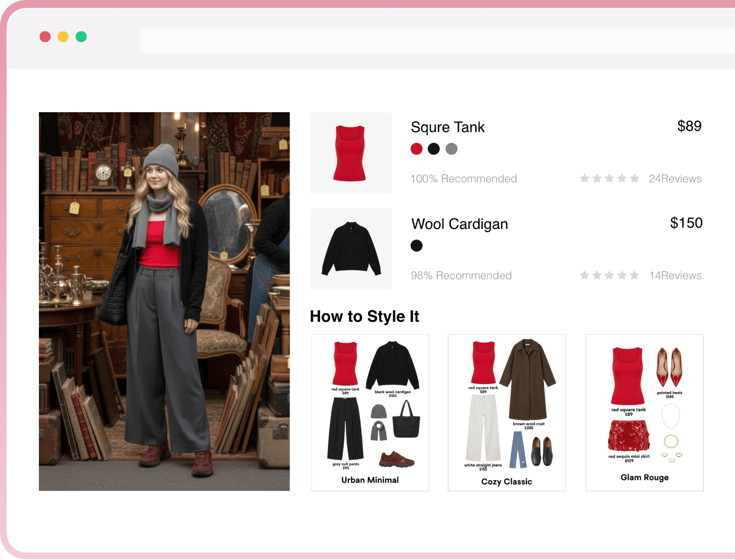Screen dimensions: 735x560
Task: Open the Squre Tank product title
Action: [x=447, y=127]
